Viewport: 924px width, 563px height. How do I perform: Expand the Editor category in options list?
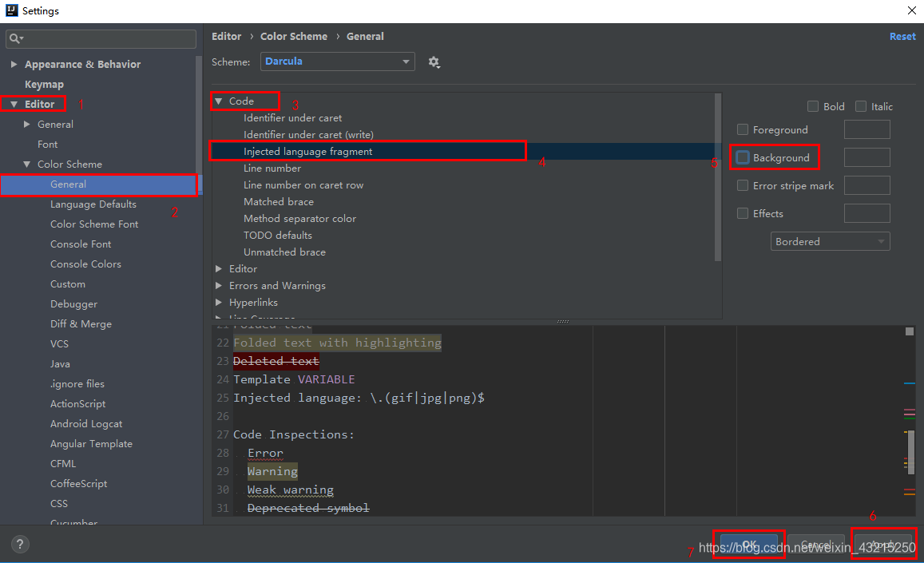click(219, 269)
